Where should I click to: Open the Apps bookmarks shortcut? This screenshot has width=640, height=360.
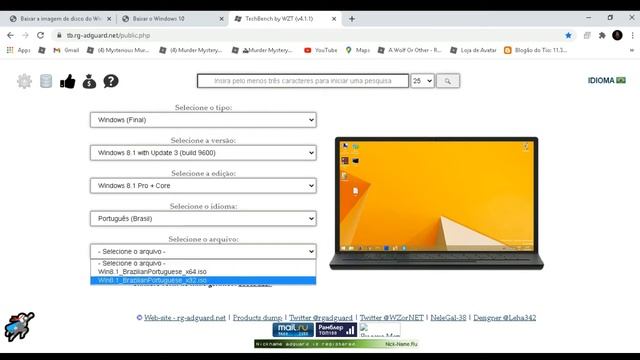pos(18,50)
